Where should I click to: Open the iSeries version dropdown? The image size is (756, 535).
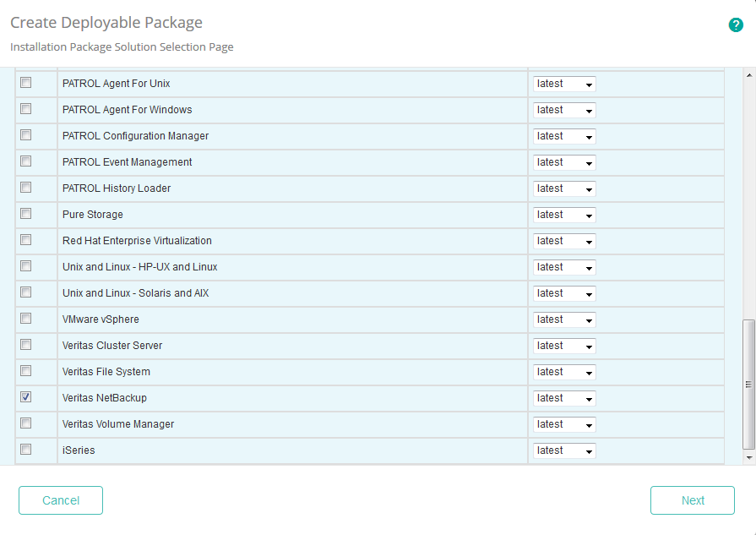click(563, 450)
